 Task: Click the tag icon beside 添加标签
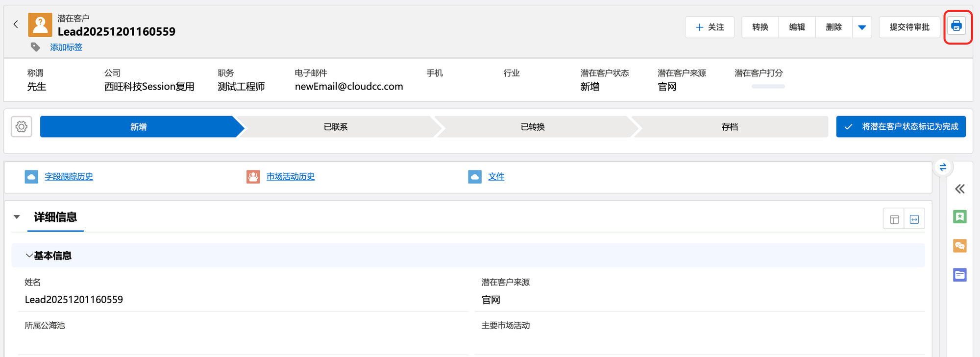tap(35, 47)
